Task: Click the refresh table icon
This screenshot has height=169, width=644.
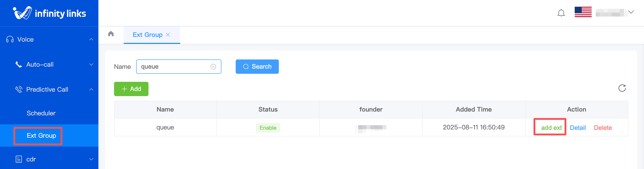Action: pos(622,88)
